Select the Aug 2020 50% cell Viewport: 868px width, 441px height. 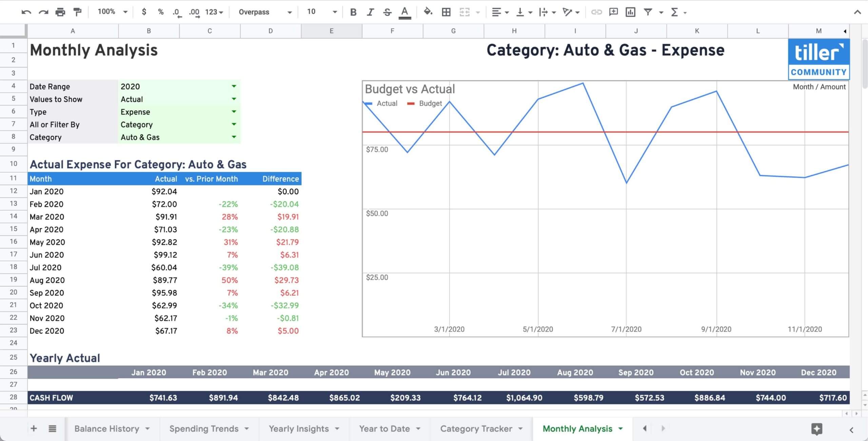click(210, 280)
